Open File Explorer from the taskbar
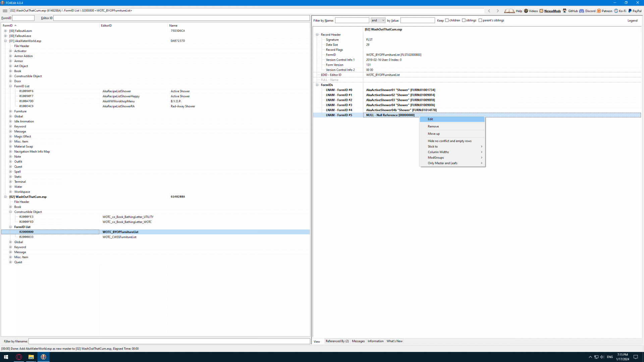644x362 pixels. tap(31, 357)
